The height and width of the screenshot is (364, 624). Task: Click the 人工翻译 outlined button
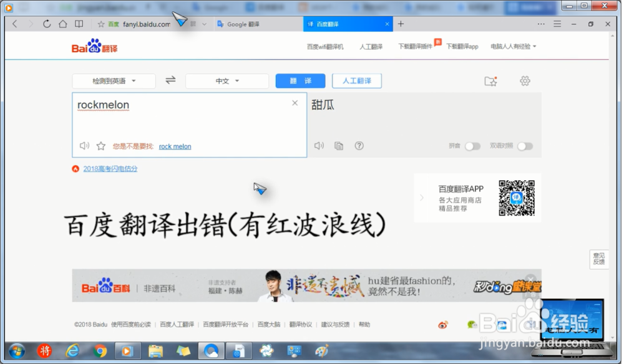click(356, 81)
